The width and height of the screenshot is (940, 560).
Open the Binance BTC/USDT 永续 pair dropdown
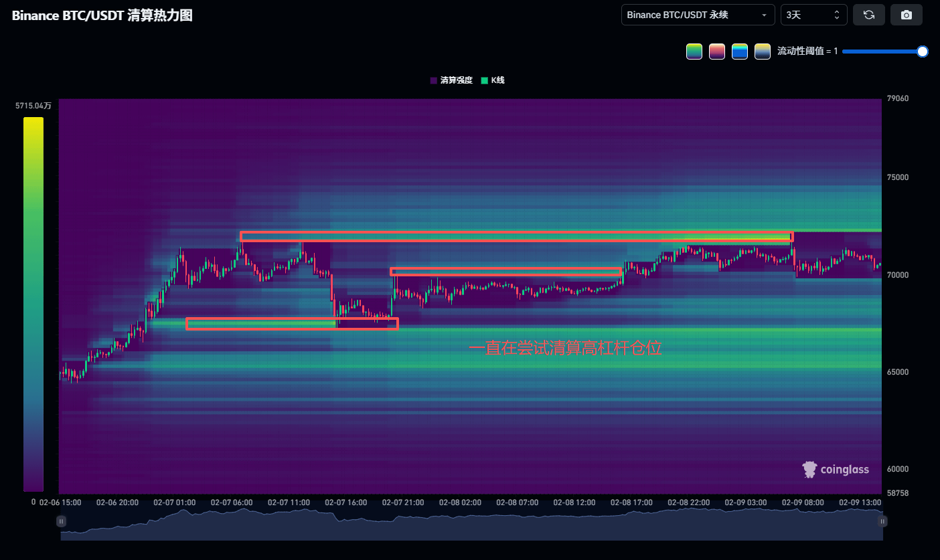coord(698,15)
